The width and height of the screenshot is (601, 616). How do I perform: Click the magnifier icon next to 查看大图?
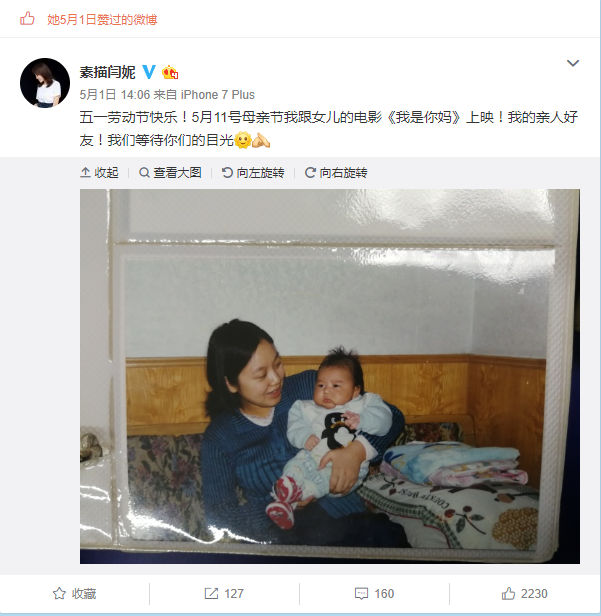pyautogui.click(x=144, y=172)
